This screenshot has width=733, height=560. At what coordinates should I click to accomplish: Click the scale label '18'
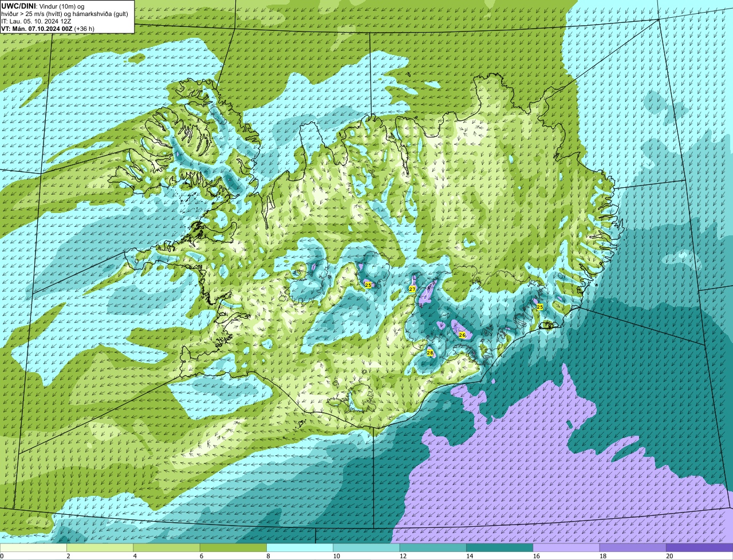tap(602, 555)
